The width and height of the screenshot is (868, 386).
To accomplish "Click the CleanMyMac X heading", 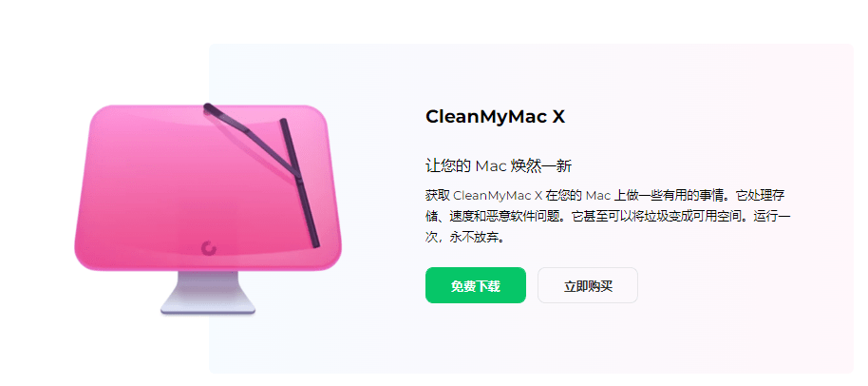I will 495,117.
